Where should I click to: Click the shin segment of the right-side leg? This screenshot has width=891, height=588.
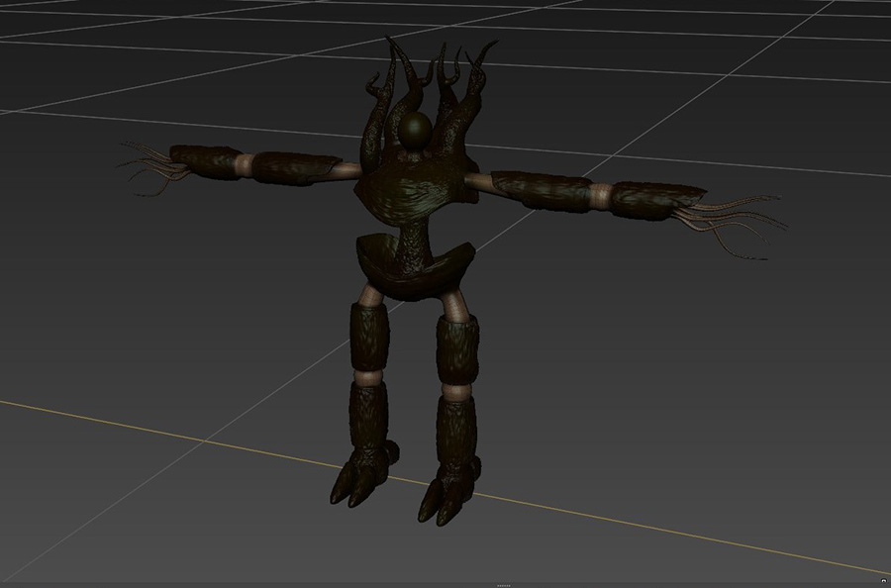click(456, 436)
